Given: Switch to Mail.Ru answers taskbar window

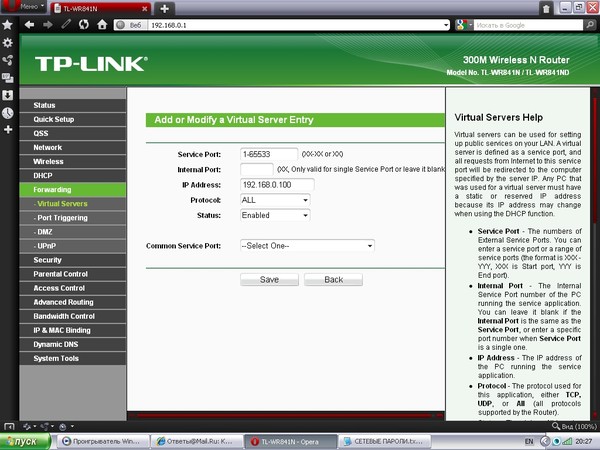Looking at the screenshot, I should [196, 441].
